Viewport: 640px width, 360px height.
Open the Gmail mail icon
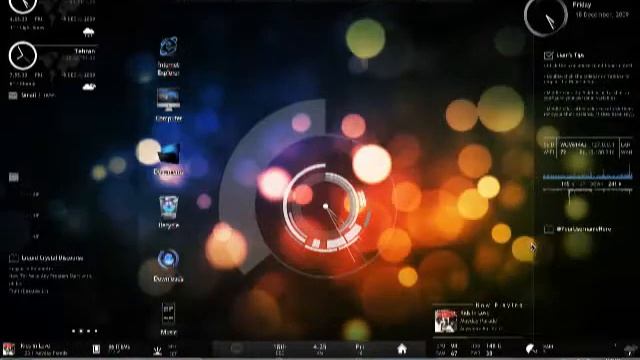click(13, 96)
